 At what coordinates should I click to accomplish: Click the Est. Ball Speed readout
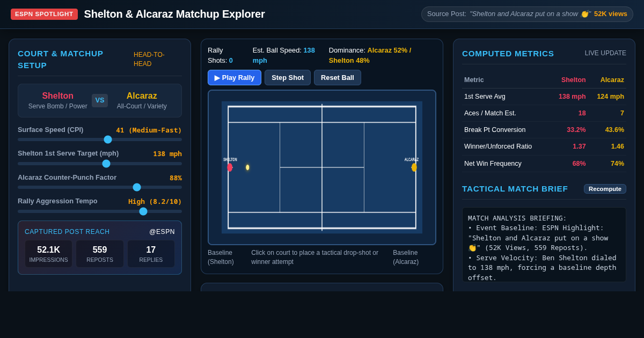pyautogui.click(x=284, y=55)
